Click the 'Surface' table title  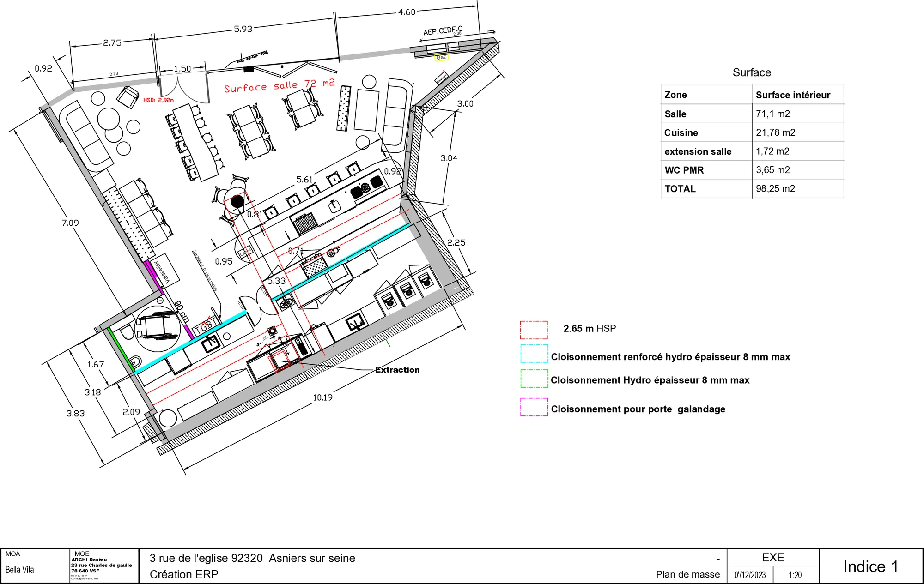tap(752, 72)
